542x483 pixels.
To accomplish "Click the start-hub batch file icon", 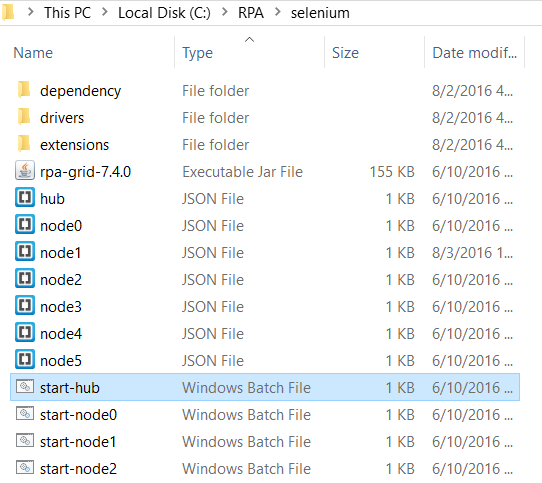I will point(25,387).
